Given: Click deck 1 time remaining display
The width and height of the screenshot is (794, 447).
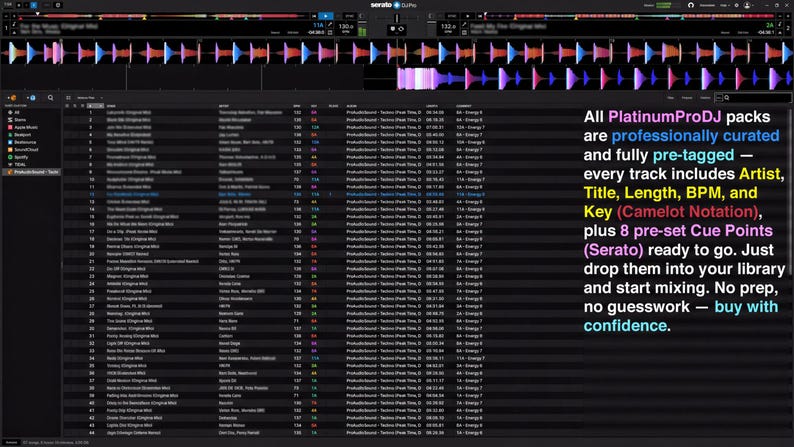Looking at the screenshot, I should (x=316, y=32).
